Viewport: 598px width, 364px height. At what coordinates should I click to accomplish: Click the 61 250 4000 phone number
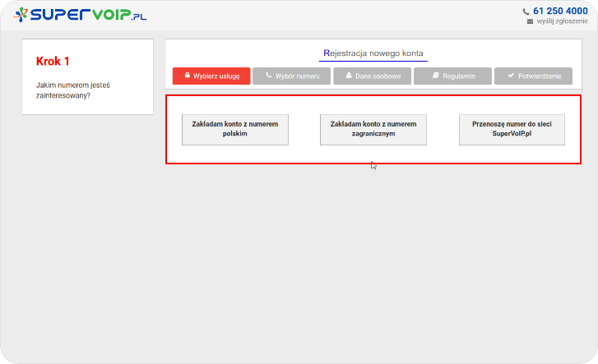pos(560,11)
